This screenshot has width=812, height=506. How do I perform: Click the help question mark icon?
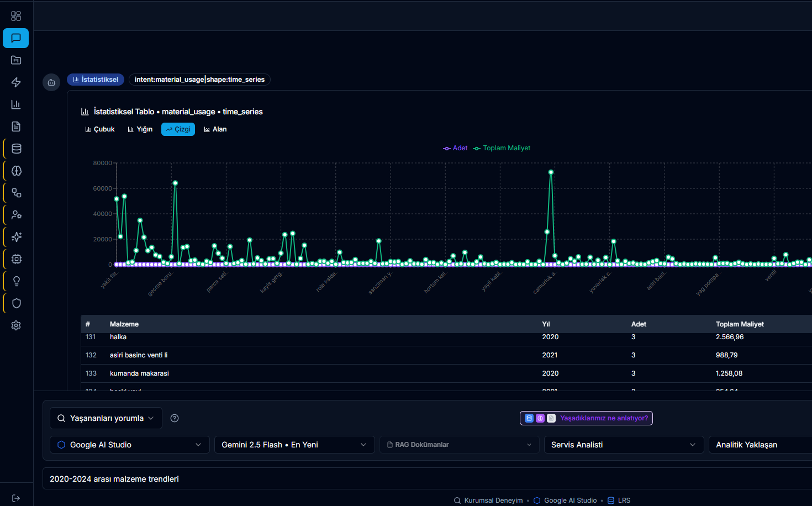click(175, 418)
